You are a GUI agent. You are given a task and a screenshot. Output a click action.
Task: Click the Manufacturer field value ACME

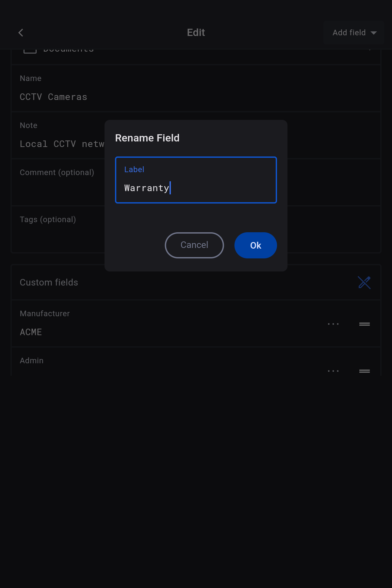pos(31,332)
